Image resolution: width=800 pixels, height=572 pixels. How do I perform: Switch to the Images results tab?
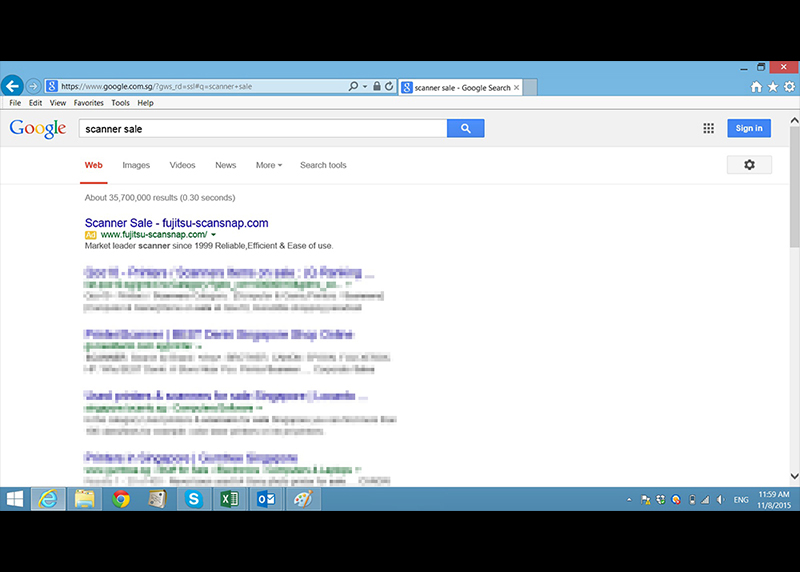pos(136,165)
